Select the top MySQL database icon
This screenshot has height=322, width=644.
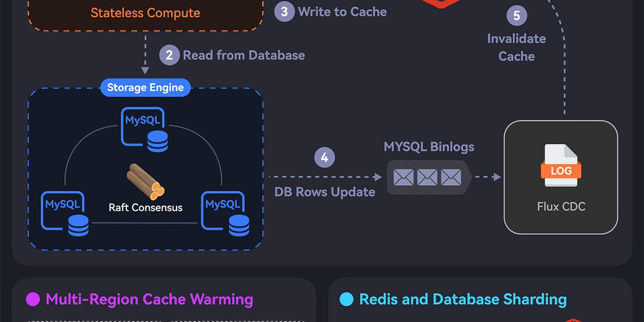[145, 129]
